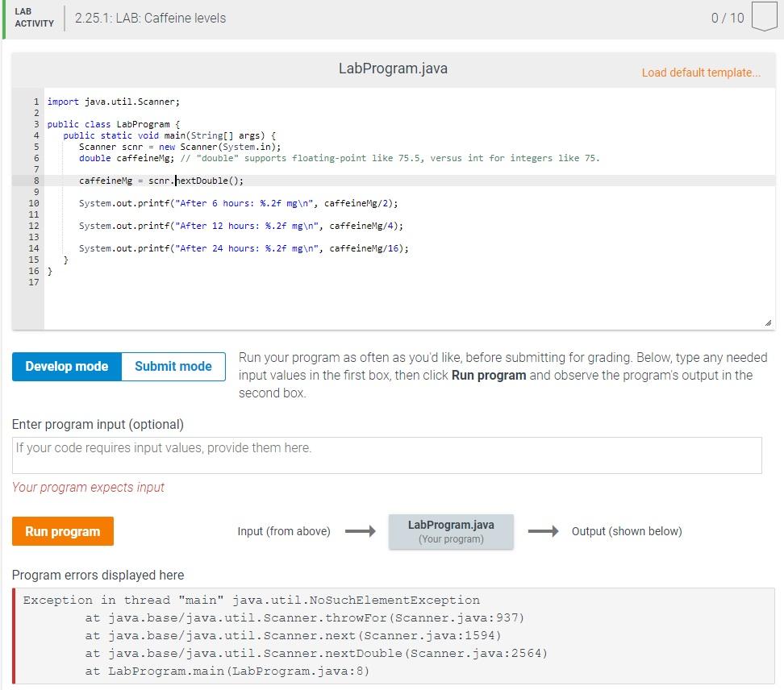The image size is (784, 690).
Task: Click the arrow pointing to Output
Action: coord(544,530)
